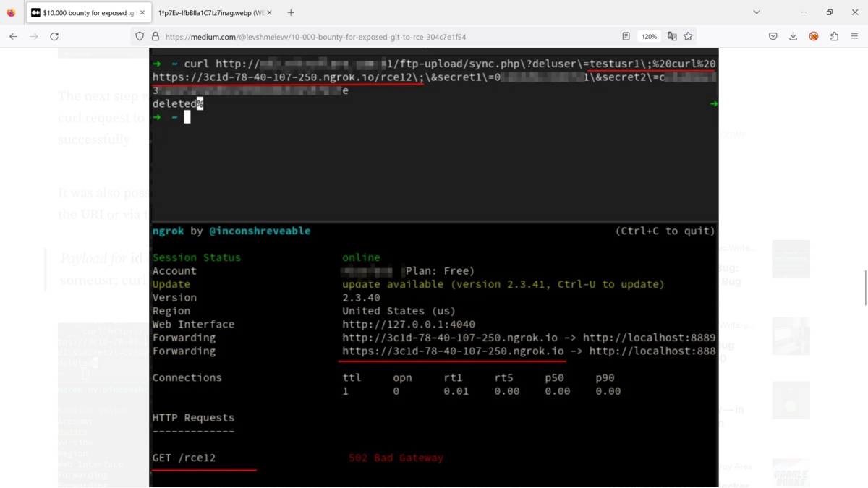
Task: Close the $10.000 bounty tab
Action: (142, 12)
